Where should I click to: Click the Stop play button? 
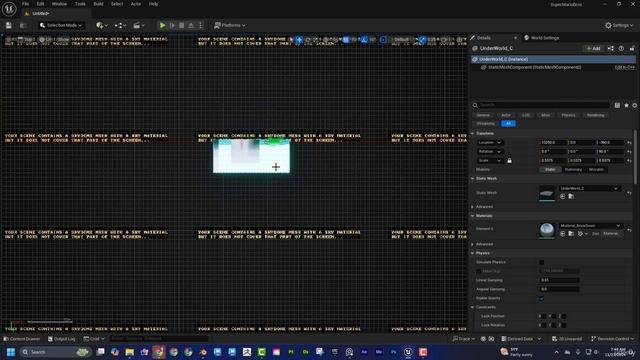tap(182, 25)
